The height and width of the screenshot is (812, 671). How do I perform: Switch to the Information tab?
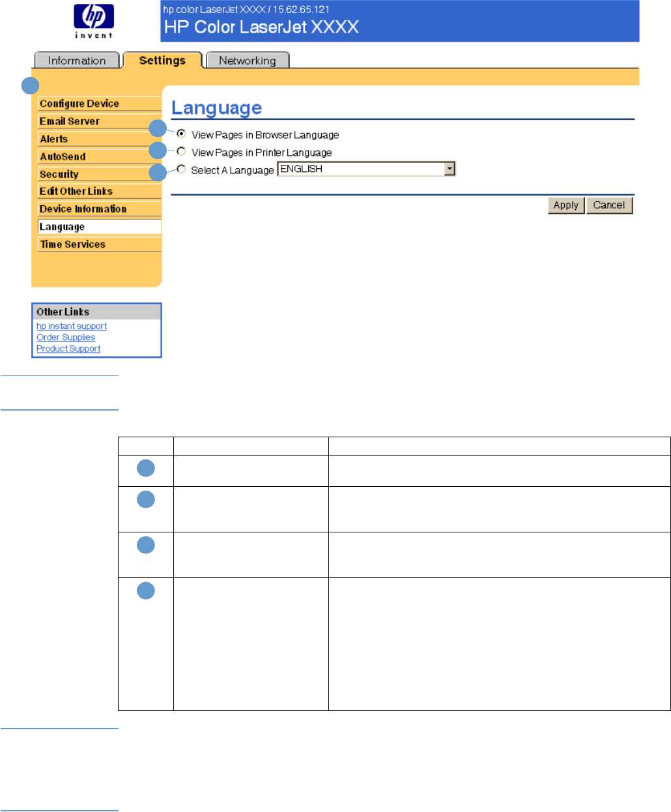76,61
